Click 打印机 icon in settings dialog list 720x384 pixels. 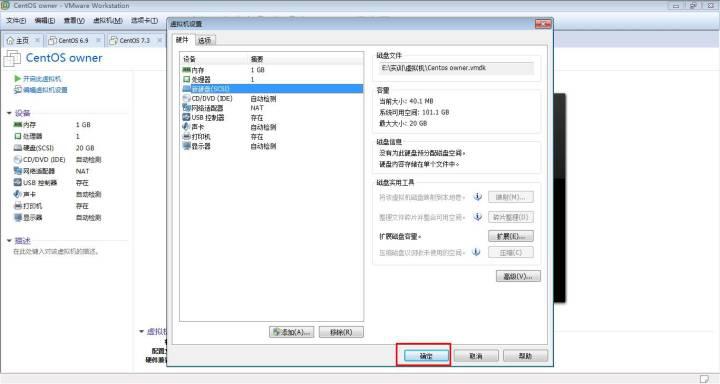coord(186,136)
